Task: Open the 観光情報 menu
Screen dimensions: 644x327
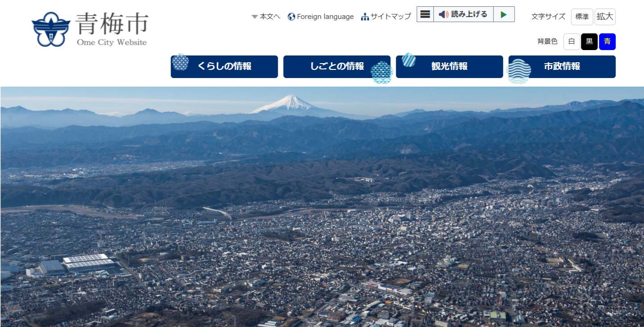Action: coord(449,67)
